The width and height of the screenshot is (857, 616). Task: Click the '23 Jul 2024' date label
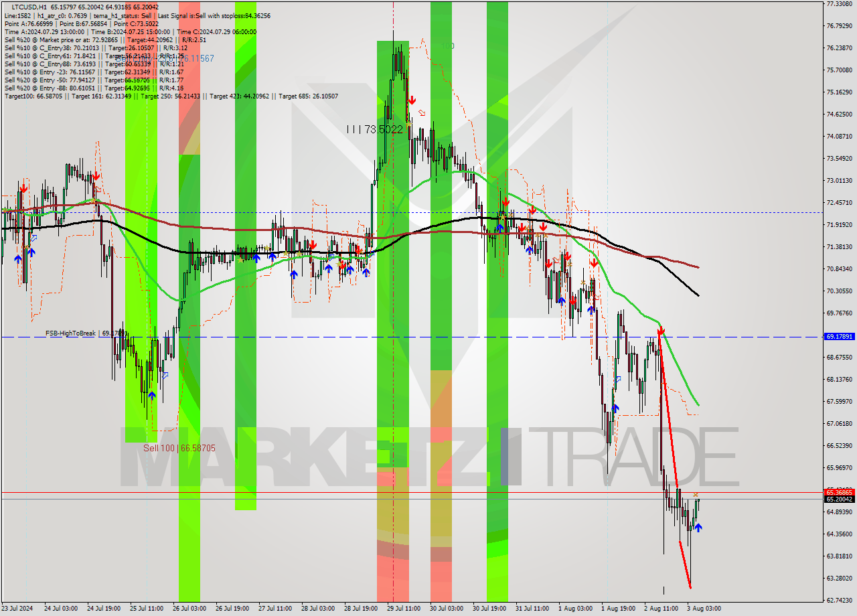(17, 609)
